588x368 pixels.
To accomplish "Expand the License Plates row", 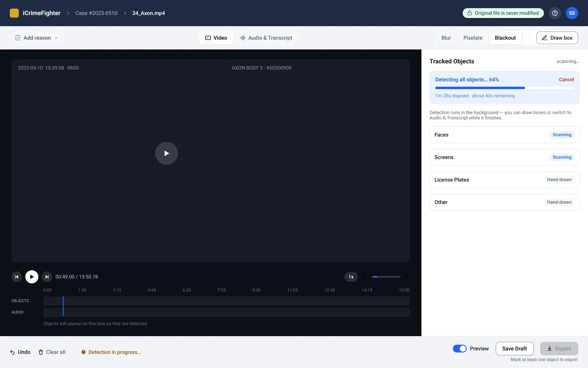I will point(505,180).
